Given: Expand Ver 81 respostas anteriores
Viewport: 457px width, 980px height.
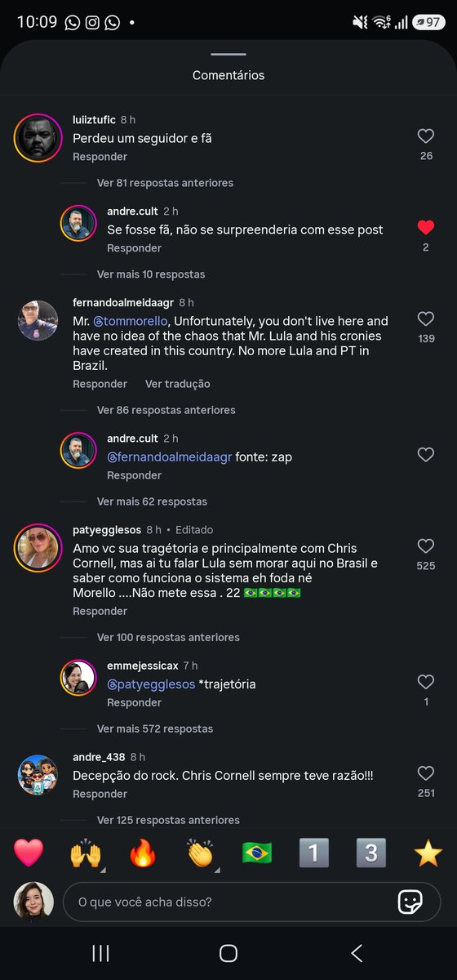Looking at the screenshot, I should [x=165, y=183].
